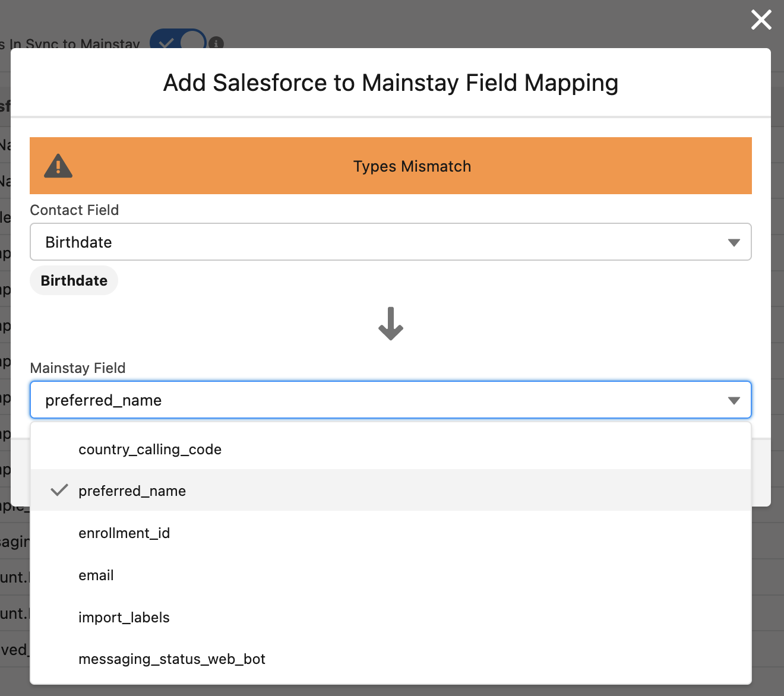
Task: Choose enrollment_id from the list
Action: coord(391,533)
